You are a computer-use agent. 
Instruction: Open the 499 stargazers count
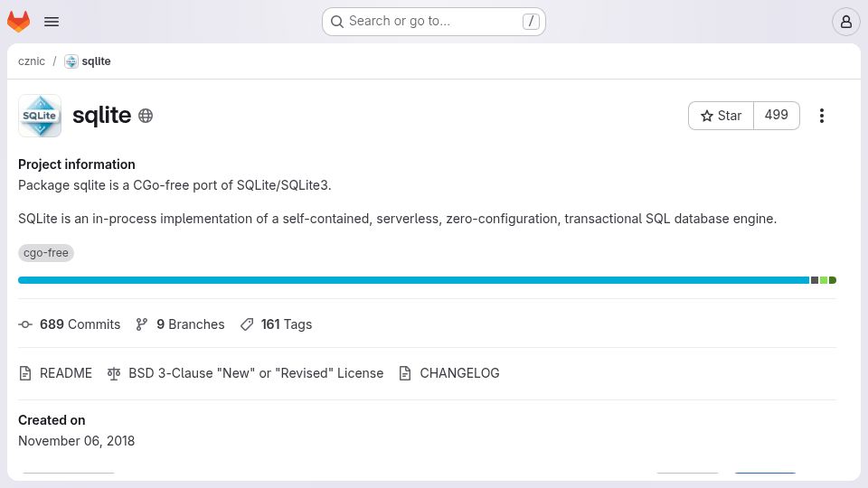click(x=776, y=116)
